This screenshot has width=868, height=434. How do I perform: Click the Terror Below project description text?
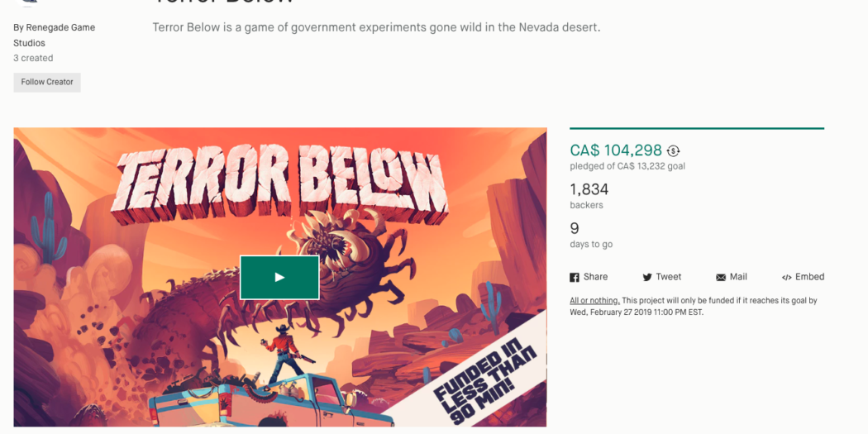pyautogui.click(x=376, y=27)
